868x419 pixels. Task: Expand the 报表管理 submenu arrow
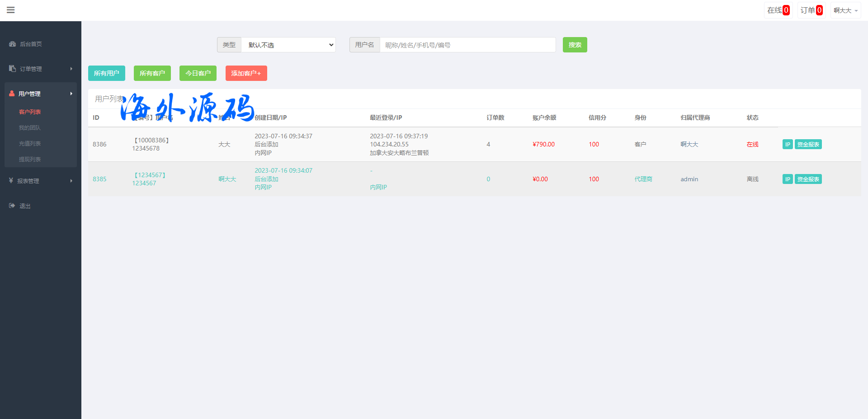point(71,181)
